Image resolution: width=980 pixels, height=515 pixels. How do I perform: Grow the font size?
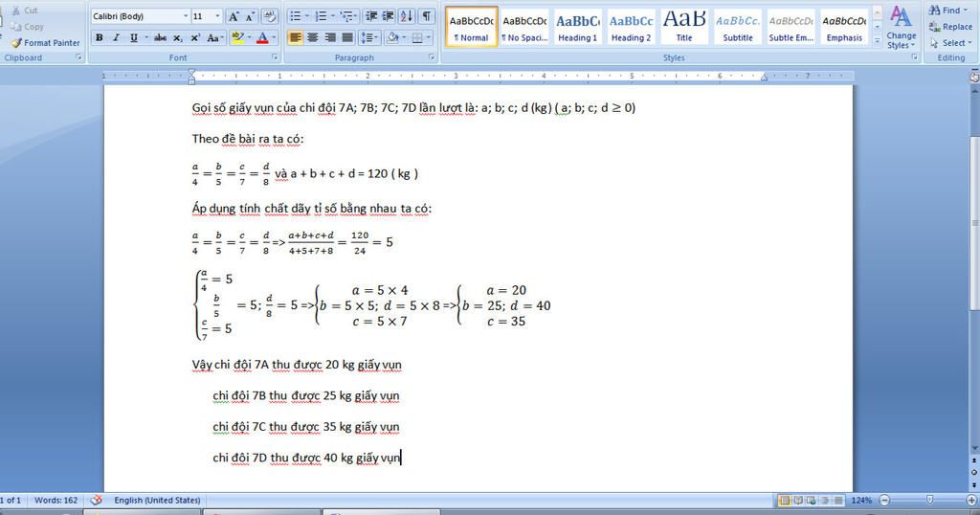click(x=234, y=16)
